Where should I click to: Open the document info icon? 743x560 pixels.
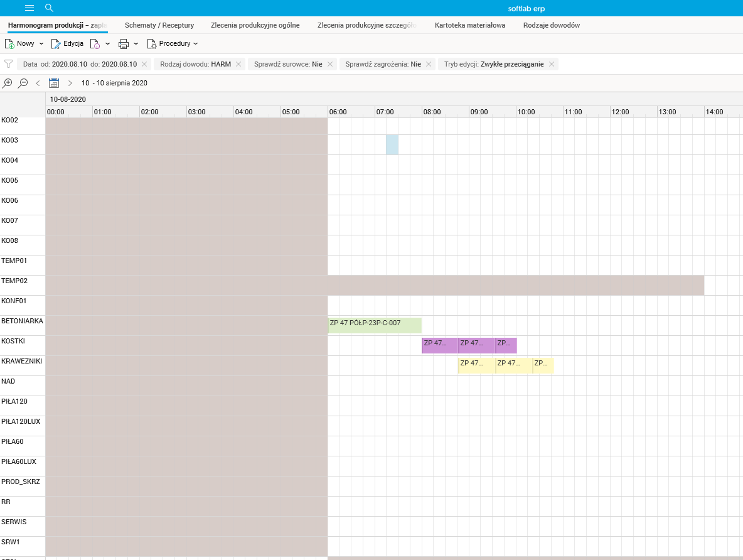pyautogui.click(x=95, y=43)
